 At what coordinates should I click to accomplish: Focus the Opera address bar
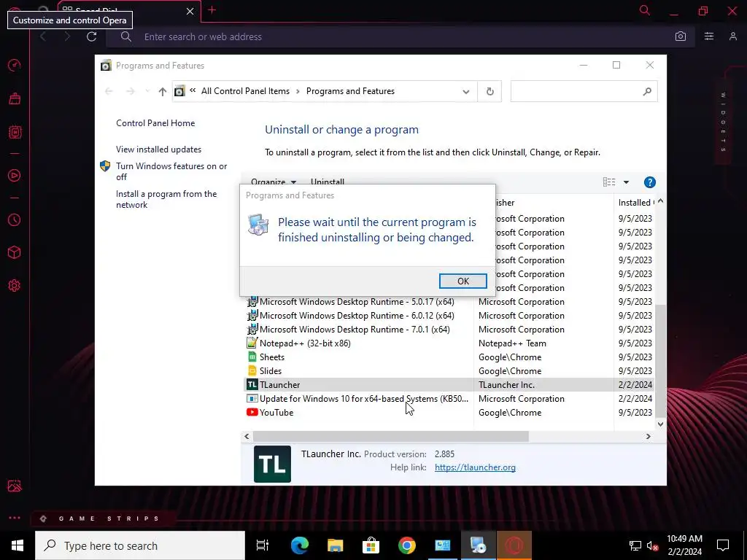click(391, 36)
